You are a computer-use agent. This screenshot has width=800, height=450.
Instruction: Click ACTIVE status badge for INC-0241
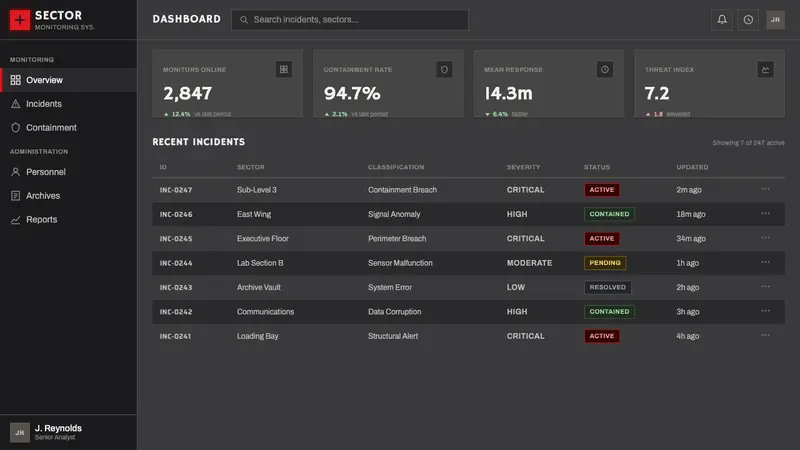pos(602,336)
